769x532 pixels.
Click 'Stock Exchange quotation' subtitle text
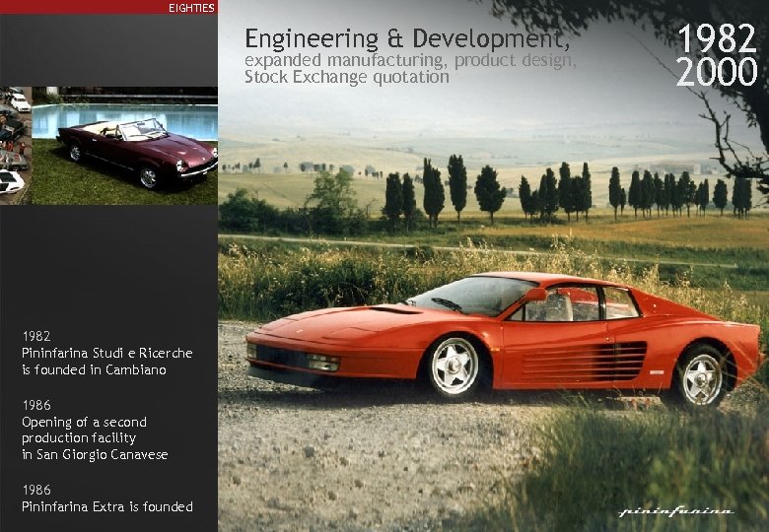(347, 77)
